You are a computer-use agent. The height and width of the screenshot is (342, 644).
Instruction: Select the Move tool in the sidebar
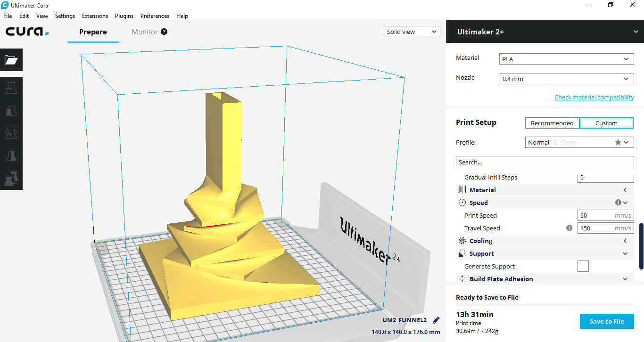11,88
